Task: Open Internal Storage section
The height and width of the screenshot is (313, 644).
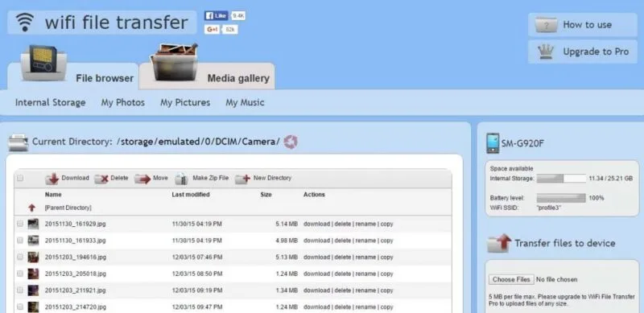Action: 51,103
